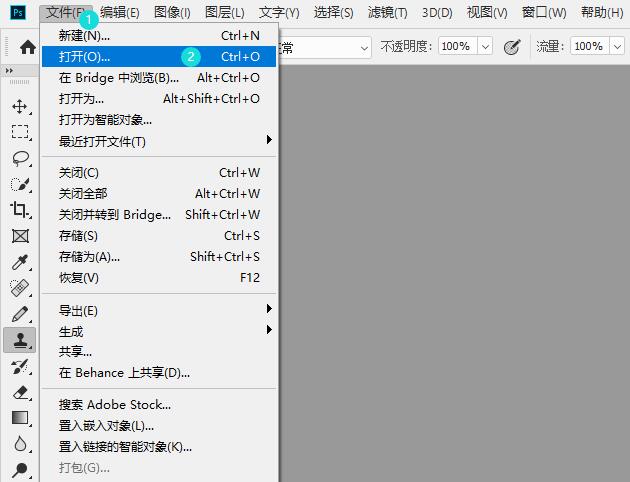Choose 存储(S) menu entry
The image size is (630, 482).
[159, 235]
